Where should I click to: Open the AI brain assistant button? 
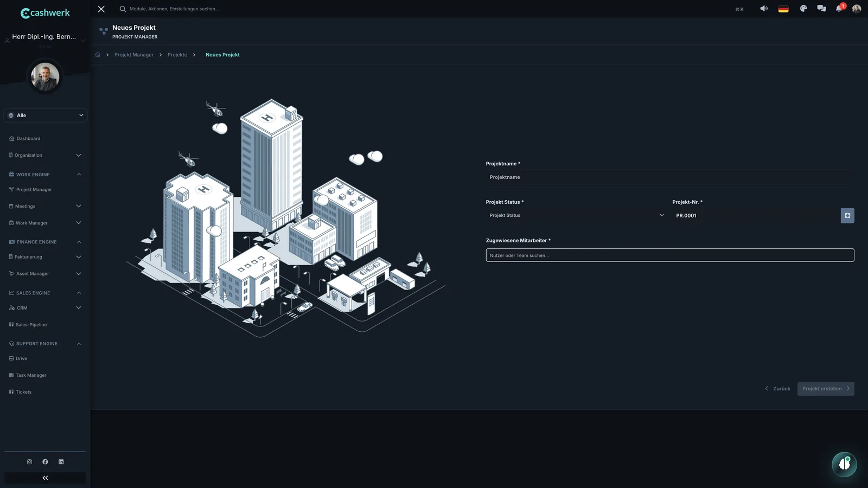click(844, 464)
